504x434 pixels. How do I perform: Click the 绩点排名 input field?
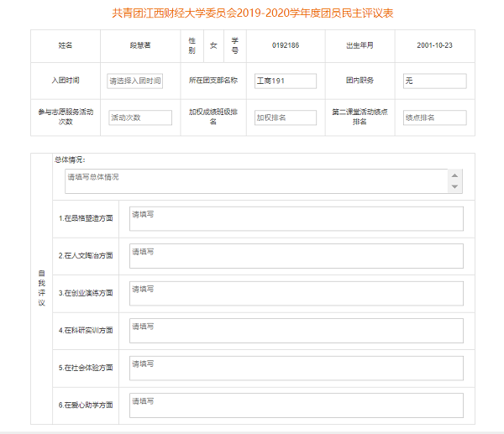[x=434, y=118]
